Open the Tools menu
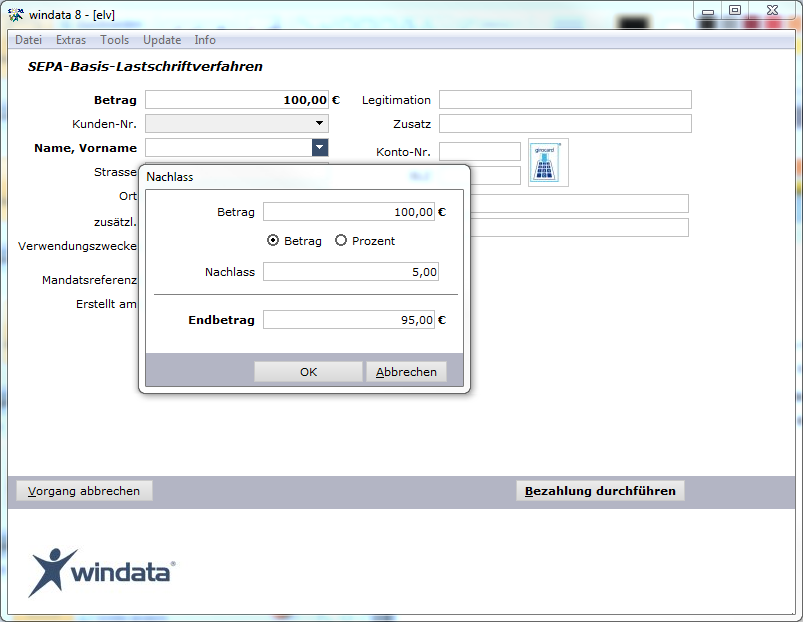The image size is (803, 622). click(114, 40)
